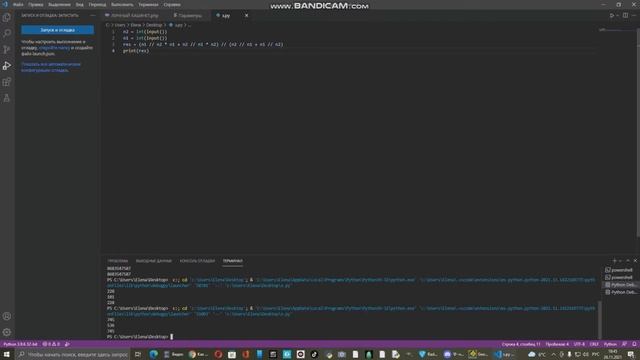The image size is (640, 360).
Task: Select the Run and Debug activity icon
Action: tap(7, 66)
